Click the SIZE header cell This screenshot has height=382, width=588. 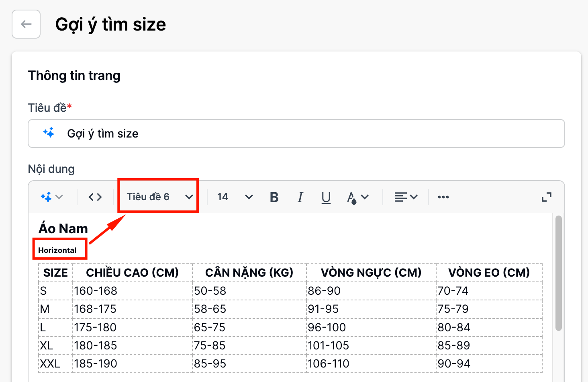(x=55, y=273)
